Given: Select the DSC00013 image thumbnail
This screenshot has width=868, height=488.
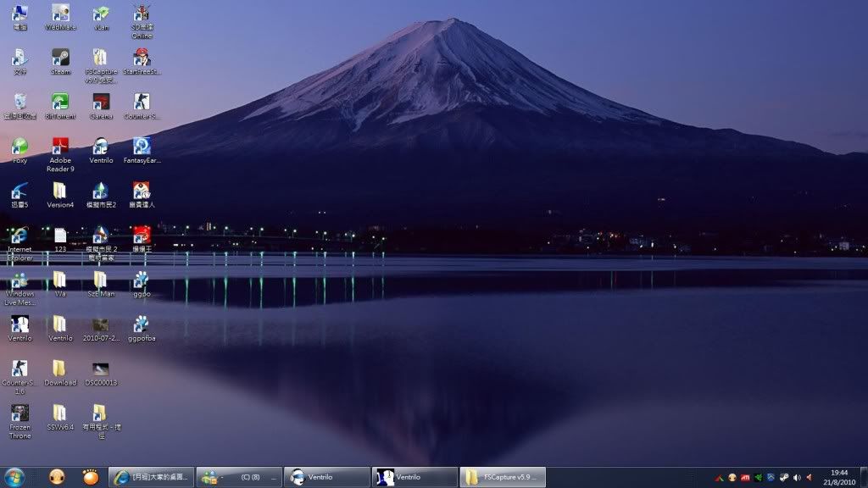Looking at the screenshot, I should coord(101,369).
